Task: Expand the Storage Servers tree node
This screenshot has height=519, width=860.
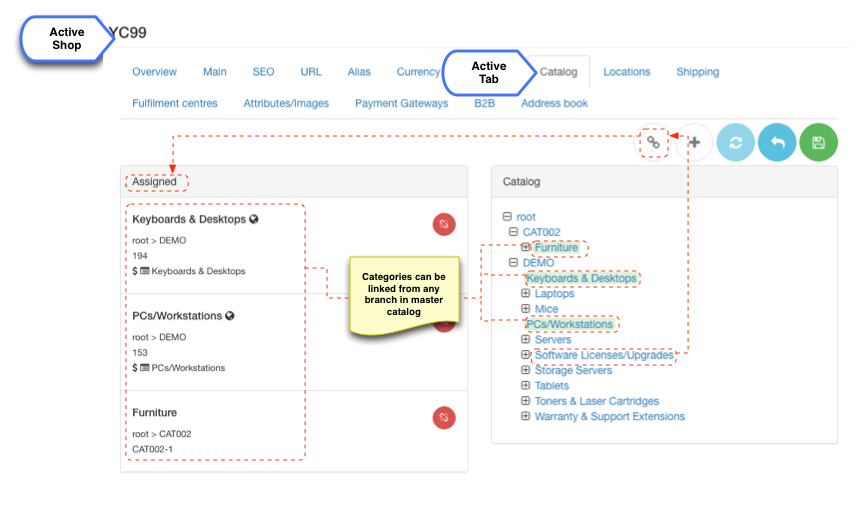Action: click(x=525, y=370)
